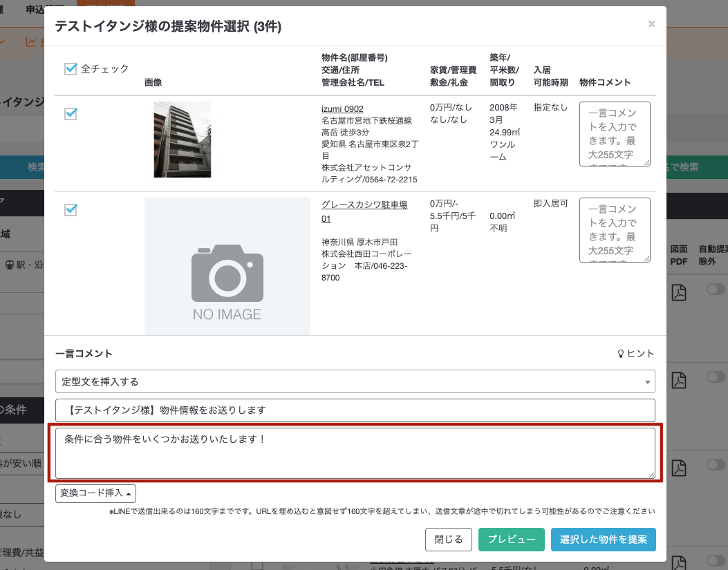
Task: Open the second 図面PDF icon in the background
Action: point(679,380)
